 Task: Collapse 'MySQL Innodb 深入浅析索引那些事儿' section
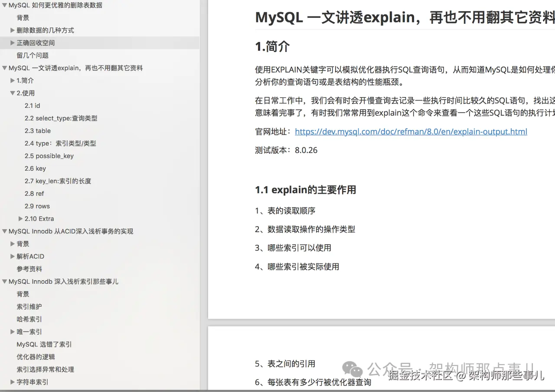pyautogui.click(x=5, y=282)
